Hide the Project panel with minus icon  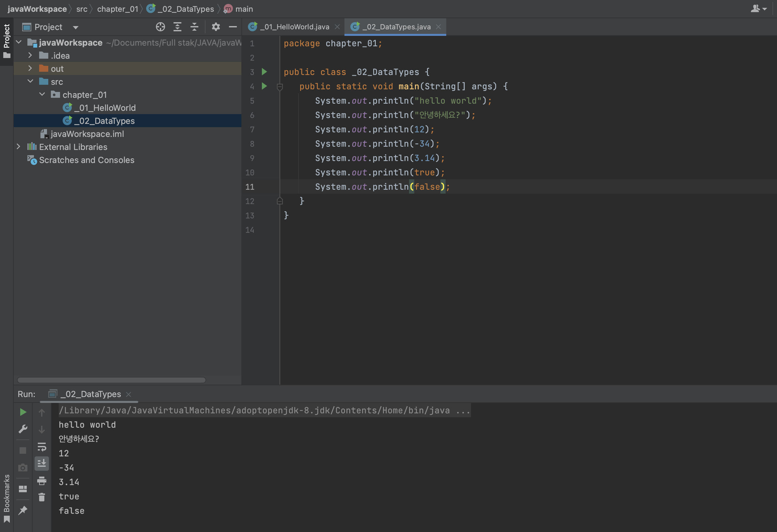click(x=233, y=27)
